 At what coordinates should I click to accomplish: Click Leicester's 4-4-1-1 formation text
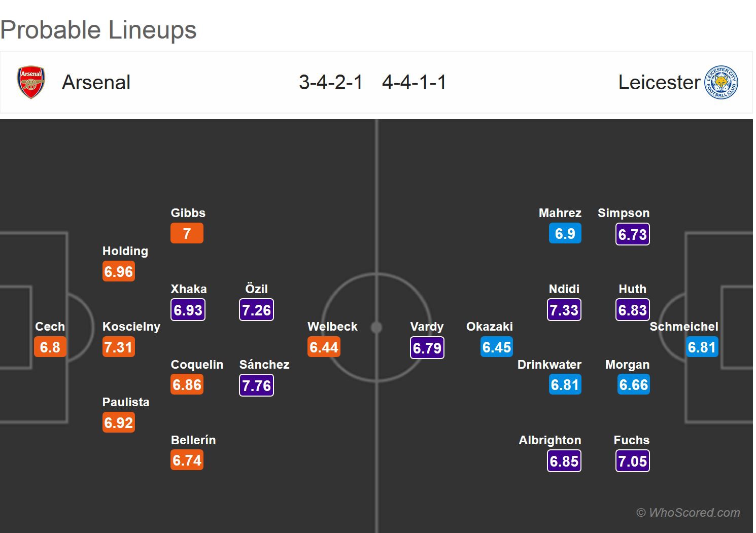click(x=414, y=82)
